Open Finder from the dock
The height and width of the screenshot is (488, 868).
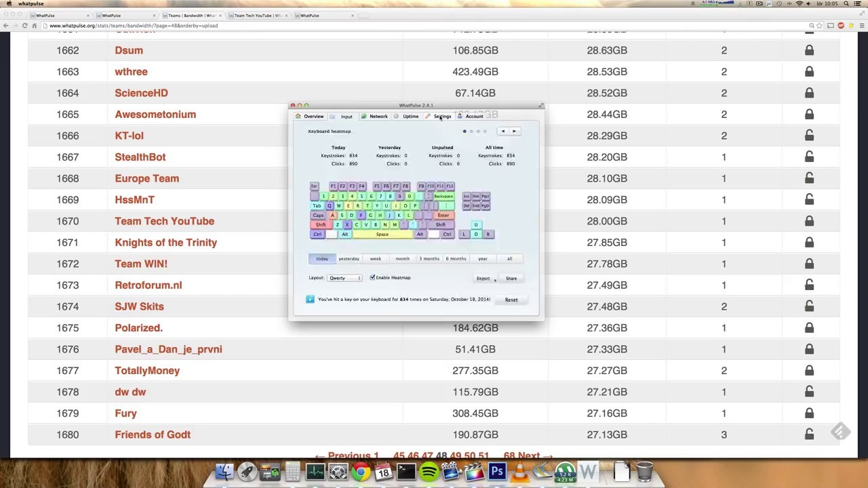tap(224, 472)
